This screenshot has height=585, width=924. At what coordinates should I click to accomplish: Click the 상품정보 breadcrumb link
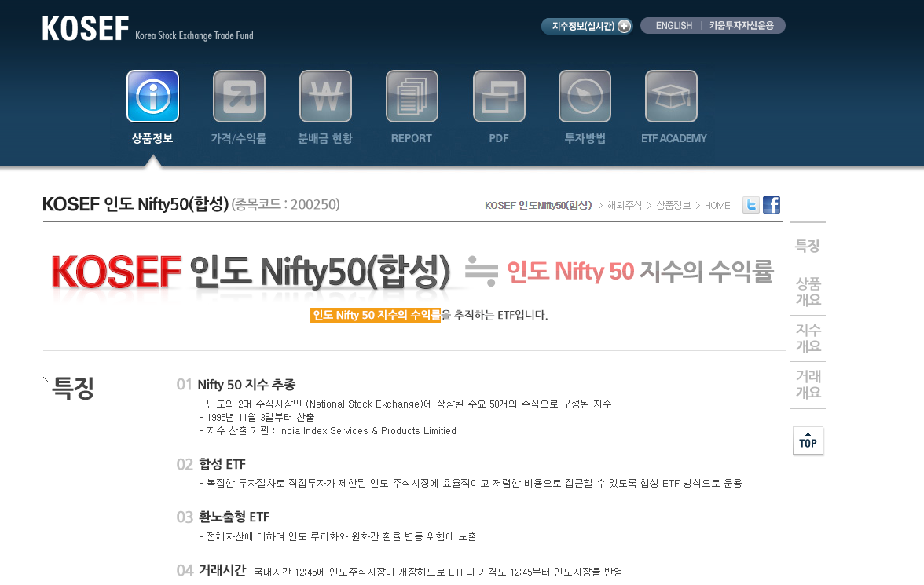(673, 206)
